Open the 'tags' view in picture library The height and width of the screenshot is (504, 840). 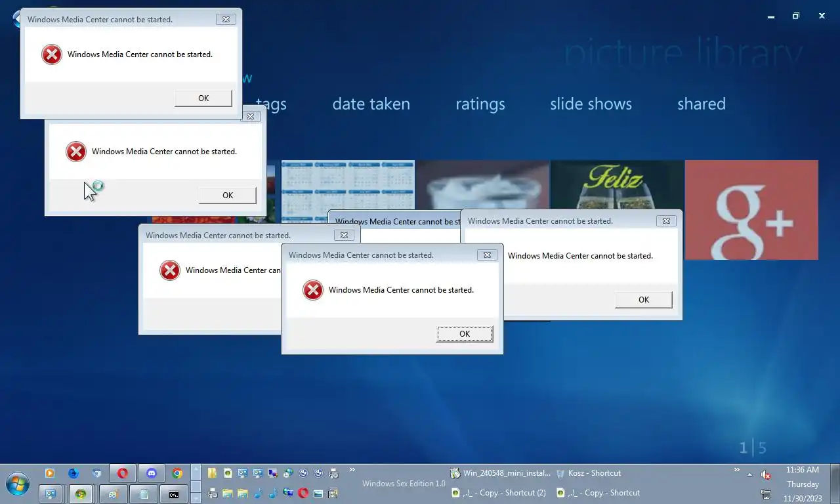tap(271, 104)
